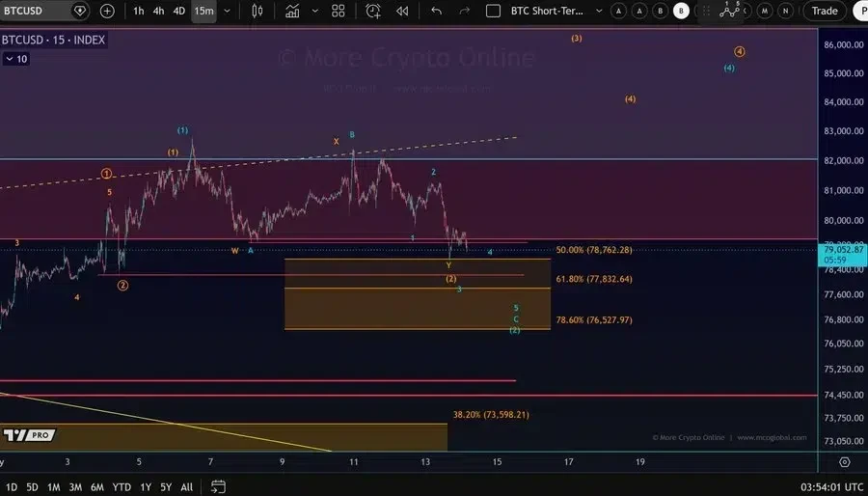Select the circled orange 2 wave label
This screenshot has height=496, width=868.
point(122,285)
